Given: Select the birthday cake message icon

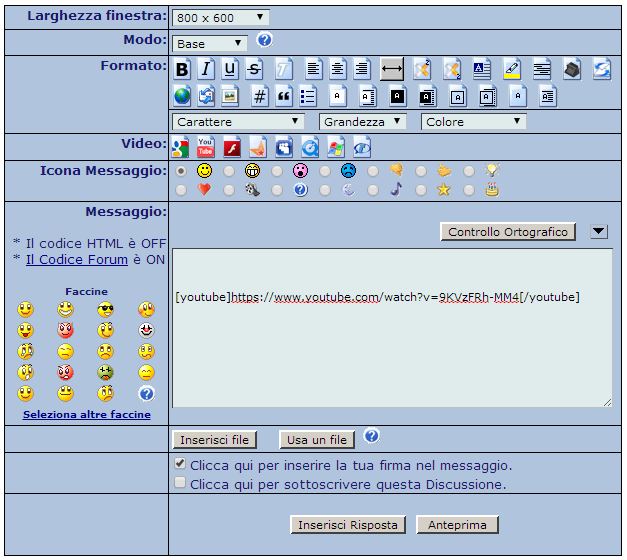Looking at the screenshot, I should click(469, 190).
